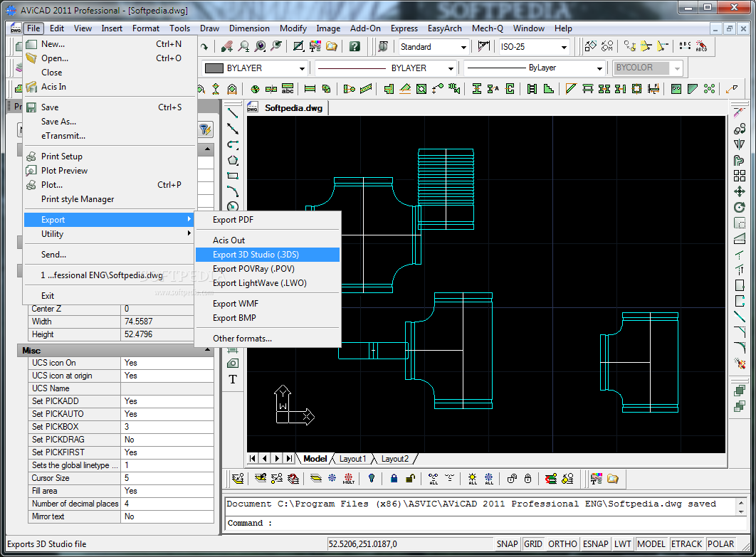
Task: Switch to the Layout2 tab
Action: [x=395, y=459]
